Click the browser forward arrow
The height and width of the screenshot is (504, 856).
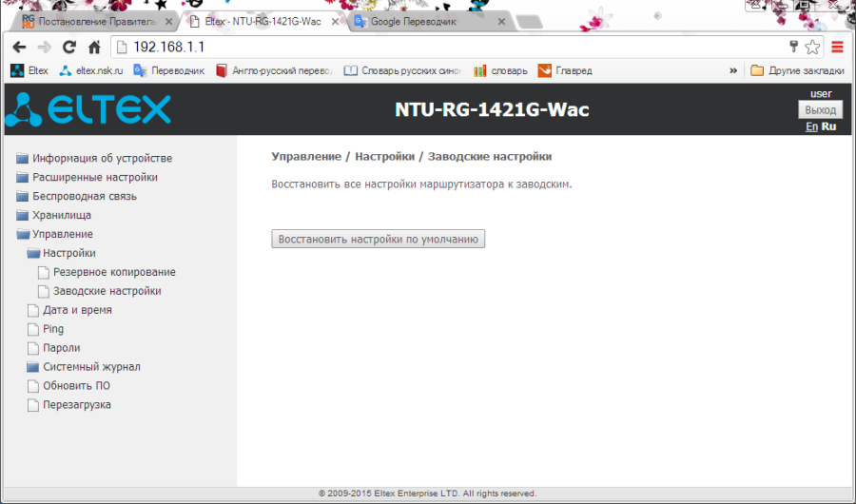point(44,48)
